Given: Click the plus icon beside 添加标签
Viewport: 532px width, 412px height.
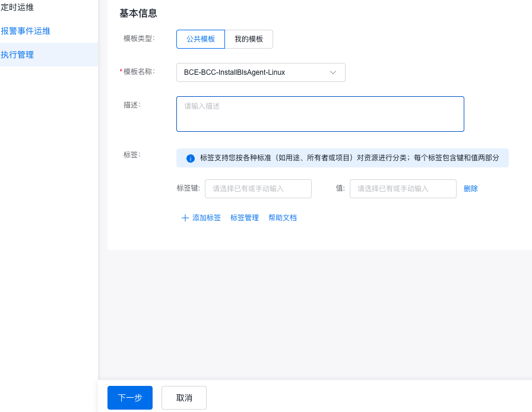Looking at the screenshot, I should (x=185, y=218).
